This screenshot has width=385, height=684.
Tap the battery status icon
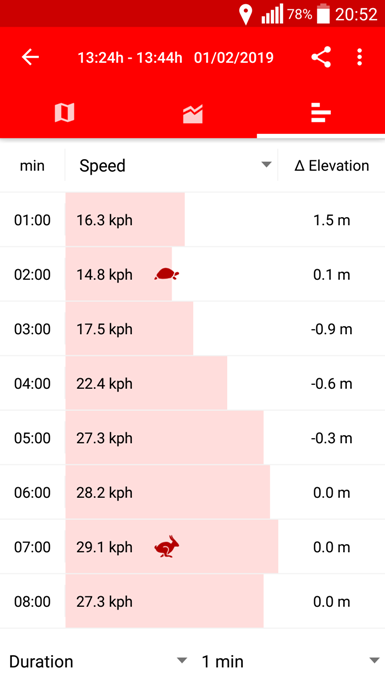(323, 14)
